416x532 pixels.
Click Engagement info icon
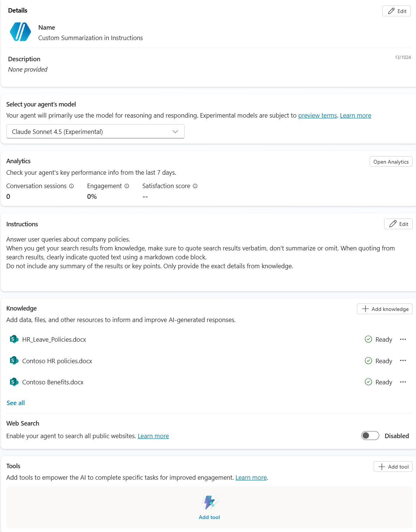(x=127, y=186)
